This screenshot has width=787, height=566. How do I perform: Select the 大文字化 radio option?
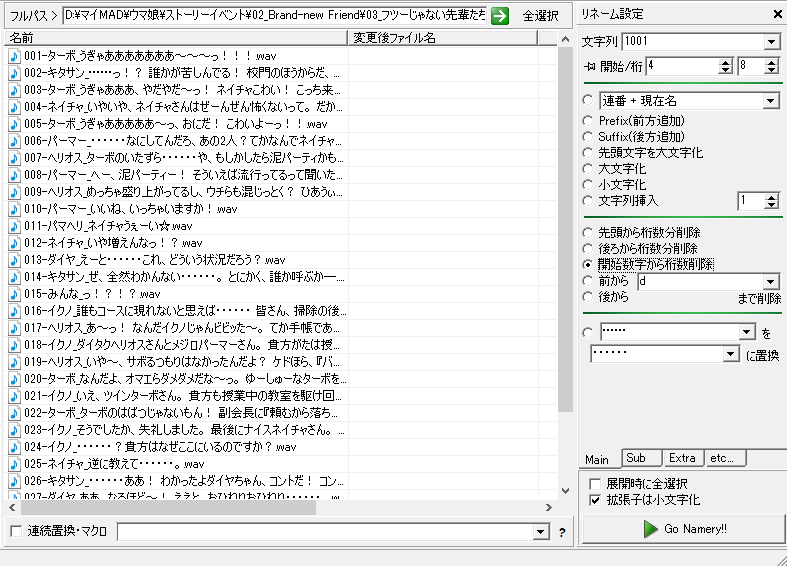coord(587,169)
